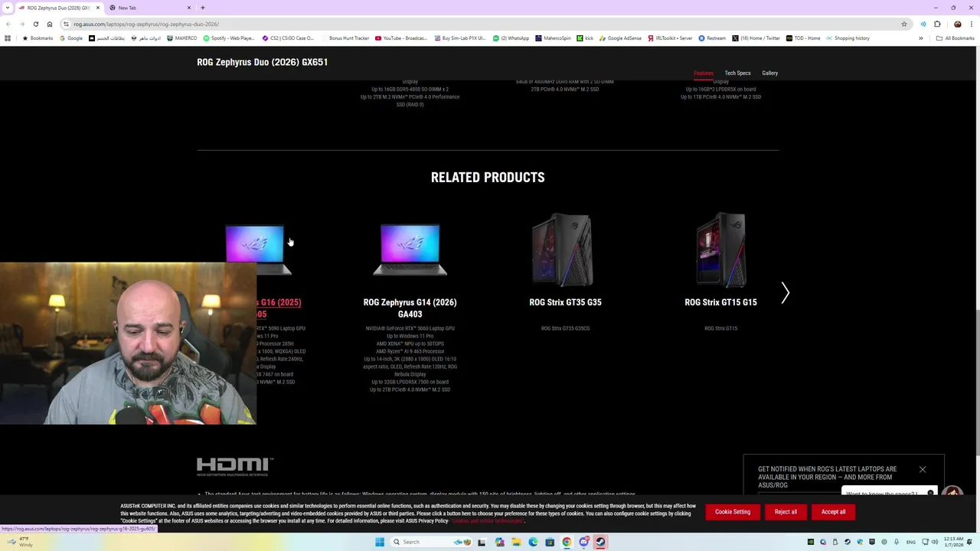
Task: Open the Shopping history bookmark
Action: [x=848, y=38]
